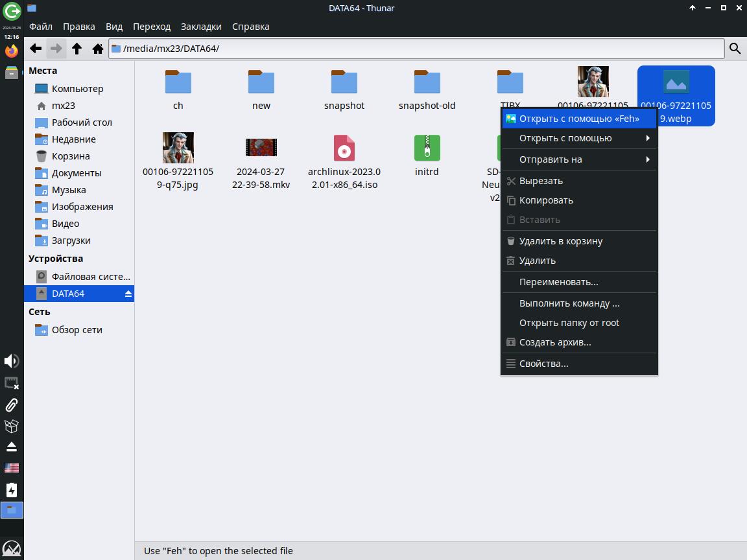Choose Переименовать... in context menu
The height and width of the screenshot is (560, 747).
click(579, 282)
